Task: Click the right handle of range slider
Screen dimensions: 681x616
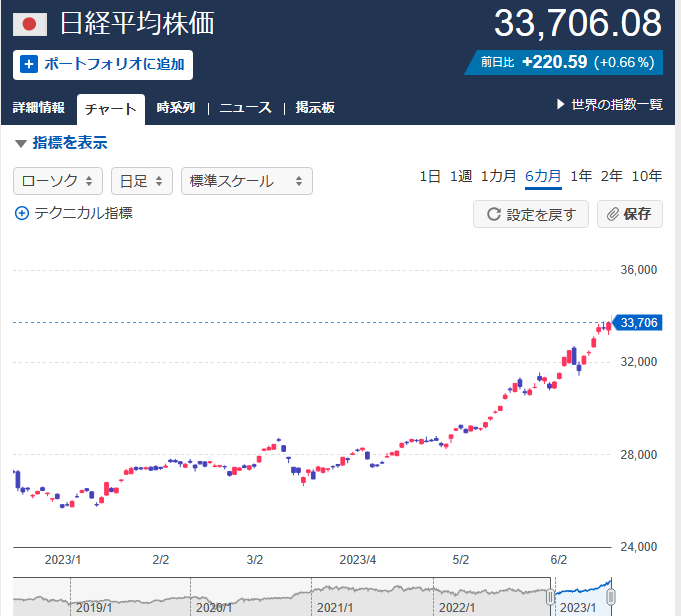Action: pos(611,597)
